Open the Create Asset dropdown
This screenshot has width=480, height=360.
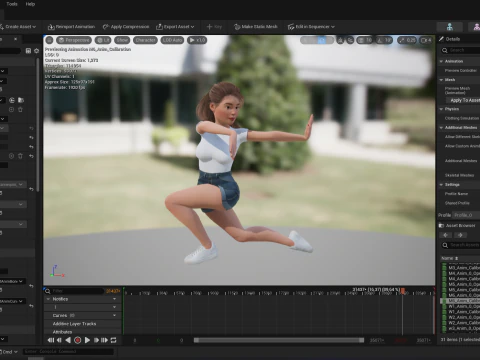point(18,27)
